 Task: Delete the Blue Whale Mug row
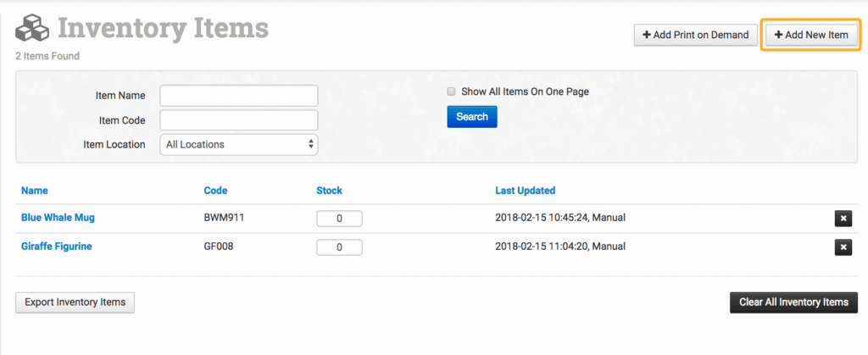843,219
